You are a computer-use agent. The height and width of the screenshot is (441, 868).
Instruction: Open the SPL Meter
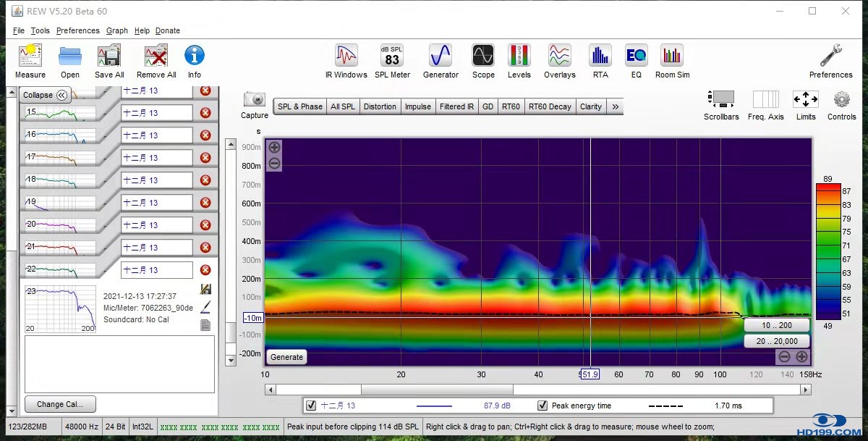[x=392, y=56]
